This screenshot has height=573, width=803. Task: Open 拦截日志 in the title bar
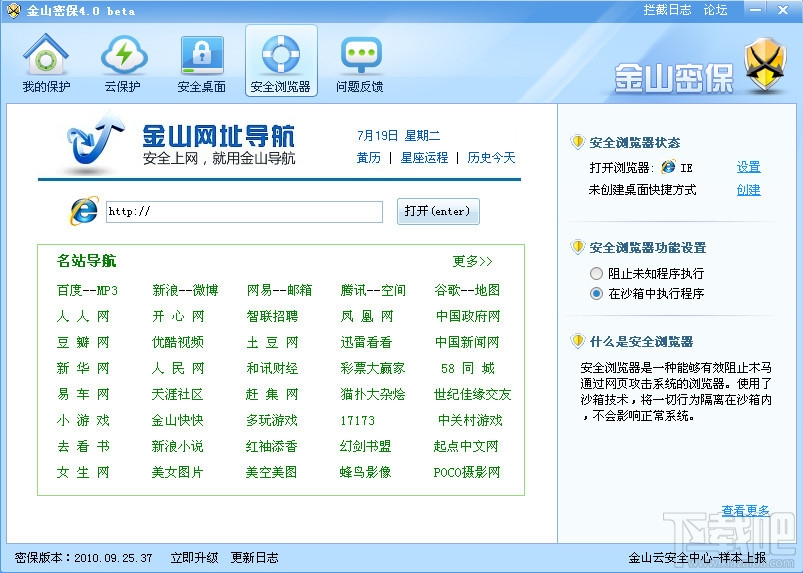(667, 10)
